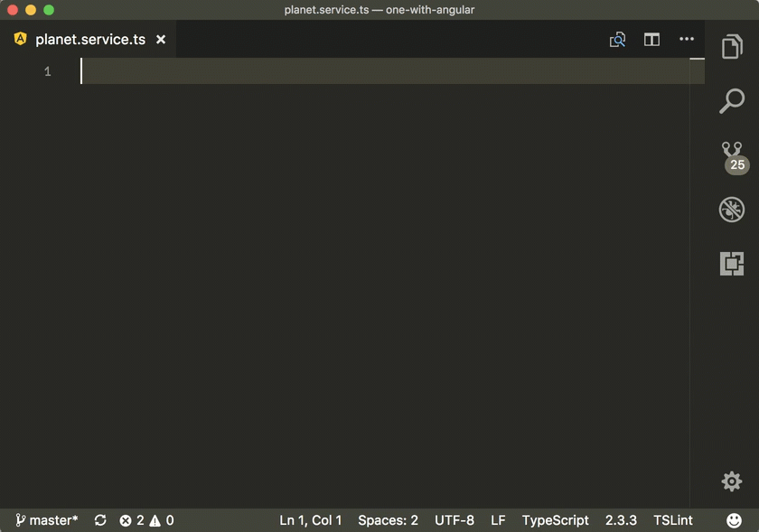Sync changes via the status bar refresh icon
Viewport: 759px width, 532px height.
click(100, 519)
